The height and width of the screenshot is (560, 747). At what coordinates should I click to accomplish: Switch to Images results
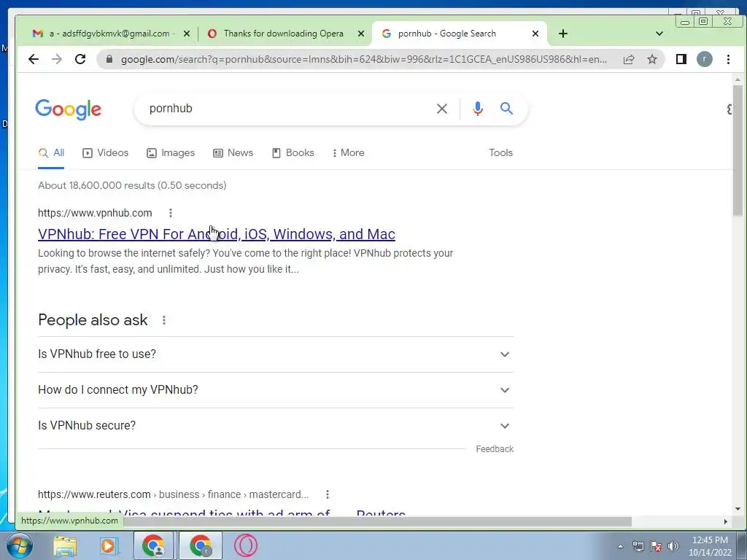[171, 153]
